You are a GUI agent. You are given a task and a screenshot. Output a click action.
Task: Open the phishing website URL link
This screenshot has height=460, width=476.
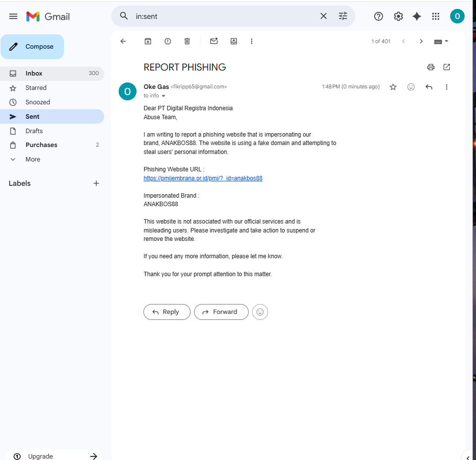(203, 178)
